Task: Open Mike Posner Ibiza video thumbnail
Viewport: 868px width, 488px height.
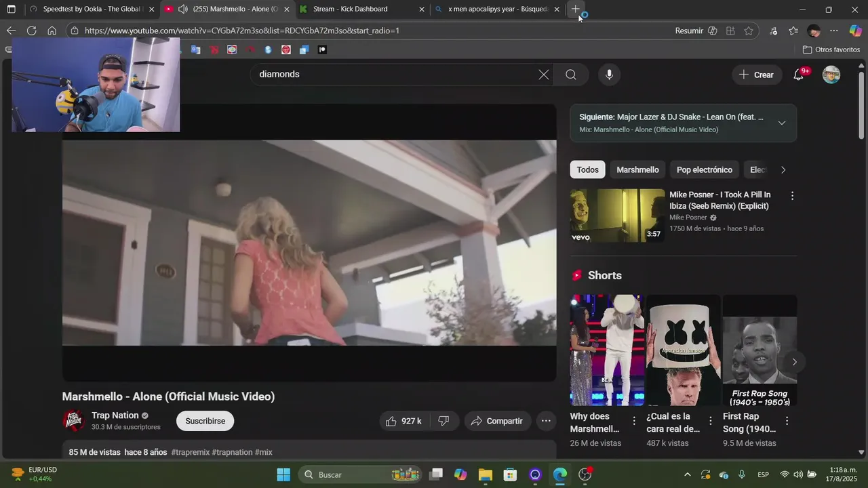Action: 618,216
